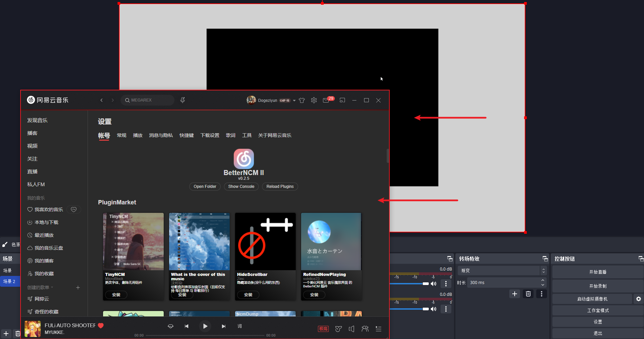644x339 pixels.
Task: Add a scene with OBS plus button
Action: click(6, 334)
